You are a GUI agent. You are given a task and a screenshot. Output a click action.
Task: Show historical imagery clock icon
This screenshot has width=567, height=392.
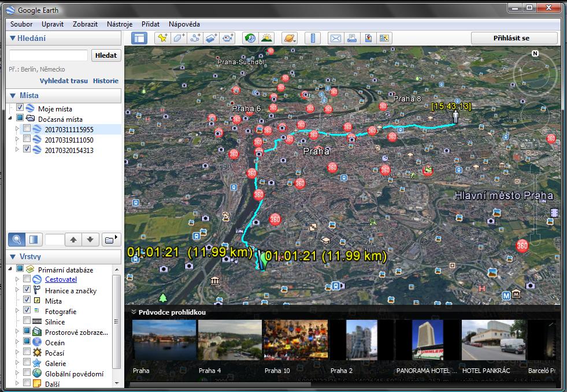click(x=250, y=38)
